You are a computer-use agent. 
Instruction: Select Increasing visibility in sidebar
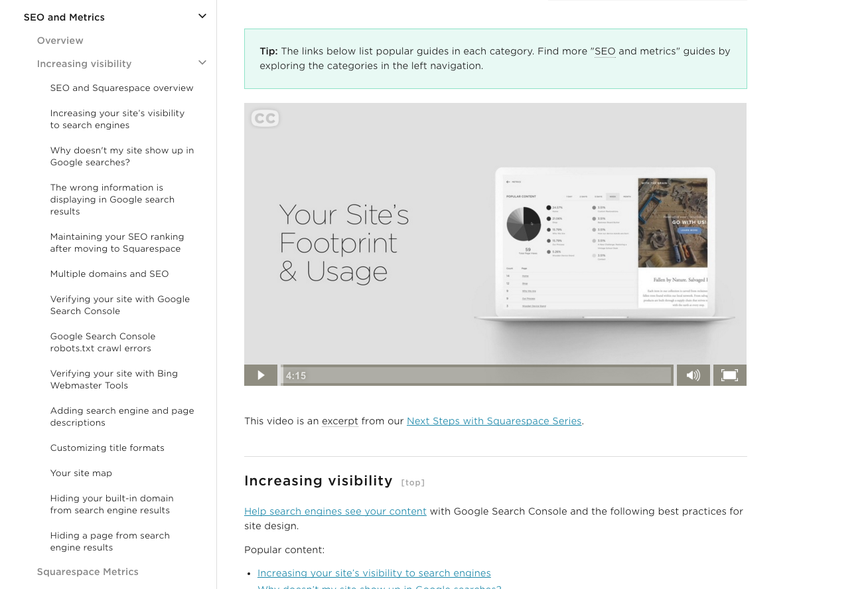[x=84, y=64]
